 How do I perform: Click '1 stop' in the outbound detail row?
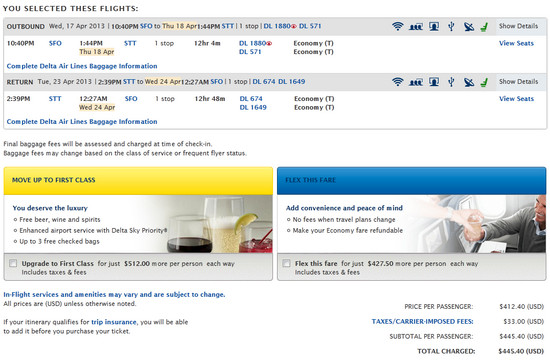tap(164, 43)
